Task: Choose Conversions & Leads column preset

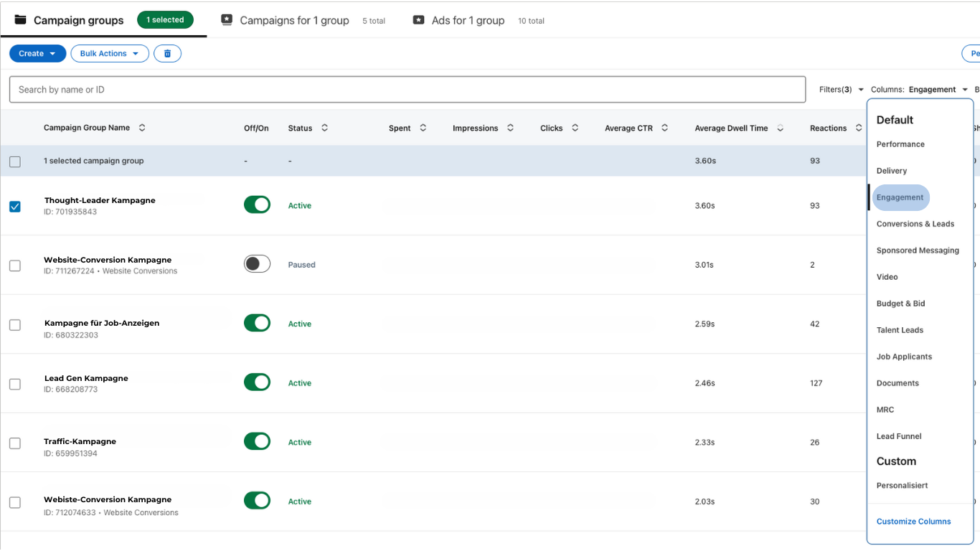Action: tap(915, 224)
